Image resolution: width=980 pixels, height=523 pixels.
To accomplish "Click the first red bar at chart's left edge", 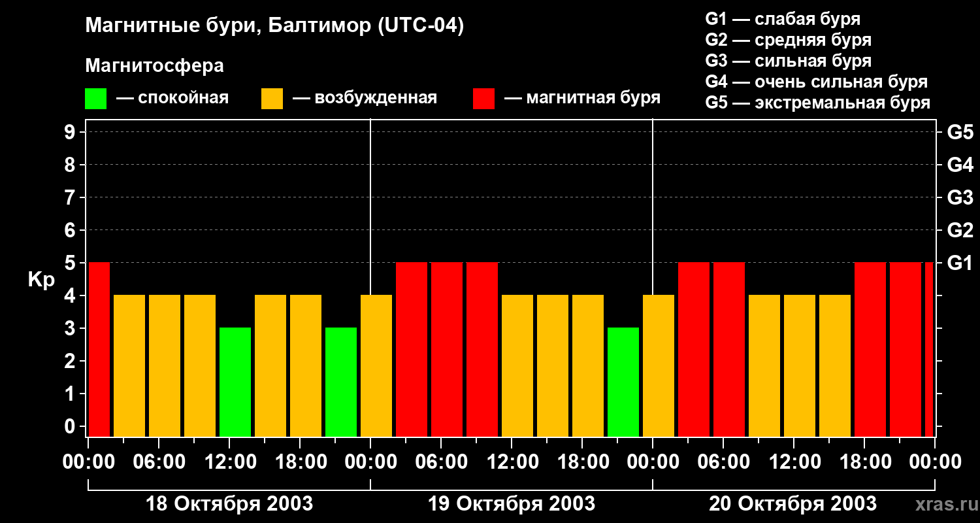I will [x=99, y=349].
